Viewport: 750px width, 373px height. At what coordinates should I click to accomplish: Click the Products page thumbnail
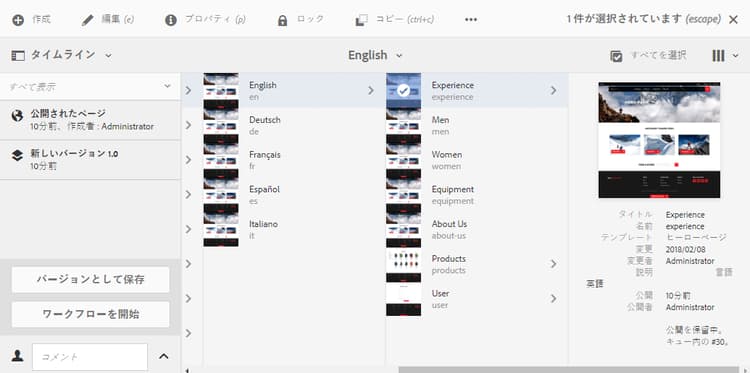(x=404, y=265)
